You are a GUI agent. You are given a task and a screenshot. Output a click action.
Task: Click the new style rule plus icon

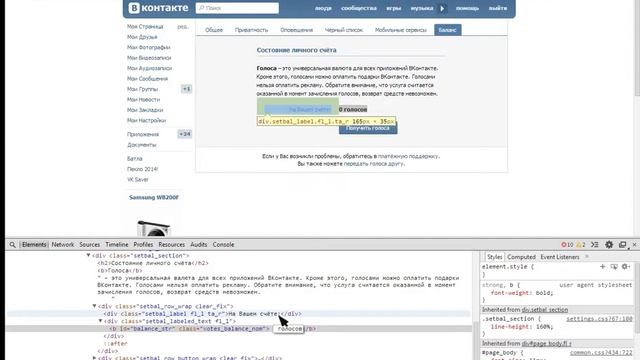[x=602, y=267]
